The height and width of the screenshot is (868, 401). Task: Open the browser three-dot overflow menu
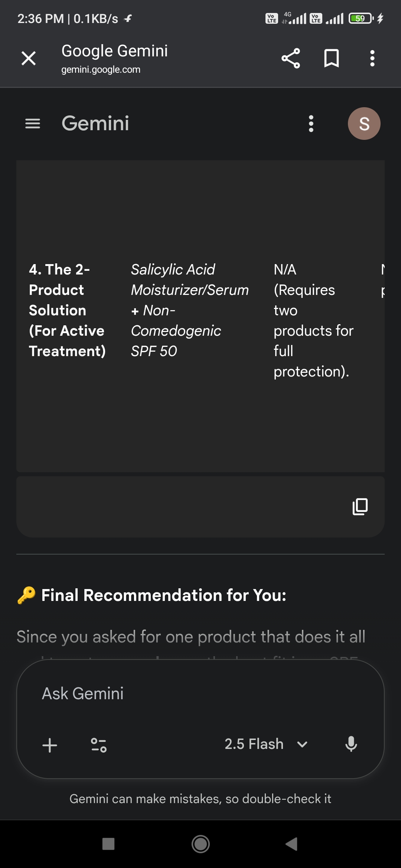pos(372,58)
